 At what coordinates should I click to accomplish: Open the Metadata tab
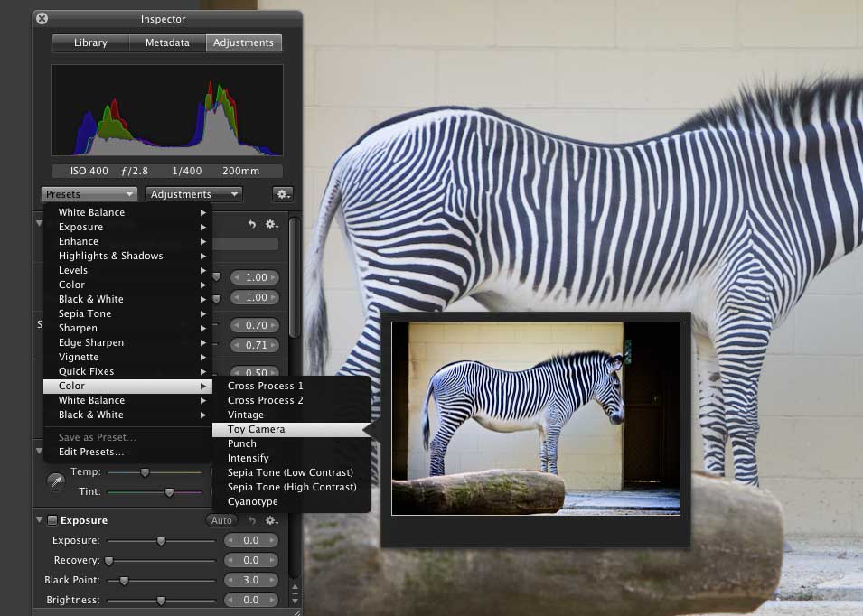[x=167, y=42]
